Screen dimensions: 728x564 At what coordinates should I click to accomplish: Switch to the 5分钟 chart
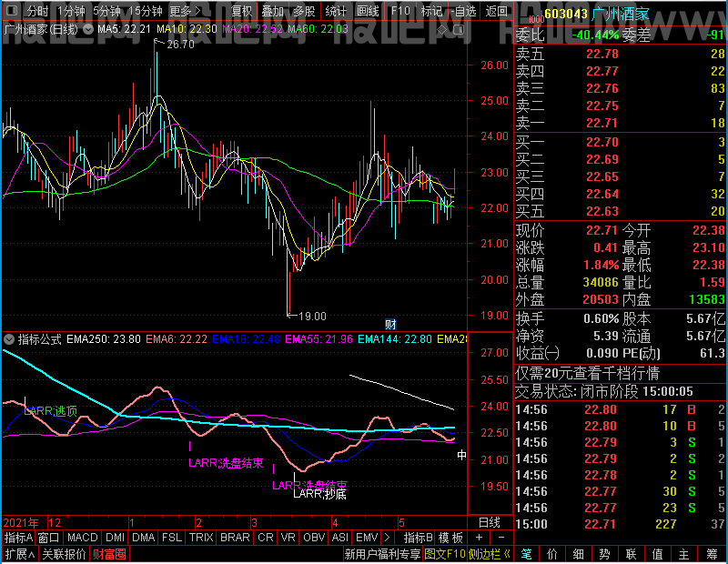106,11
